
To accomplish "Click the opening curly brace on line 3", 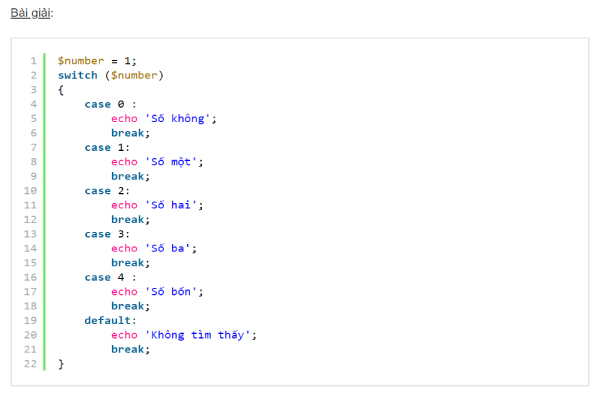I will tap(61, 89).
